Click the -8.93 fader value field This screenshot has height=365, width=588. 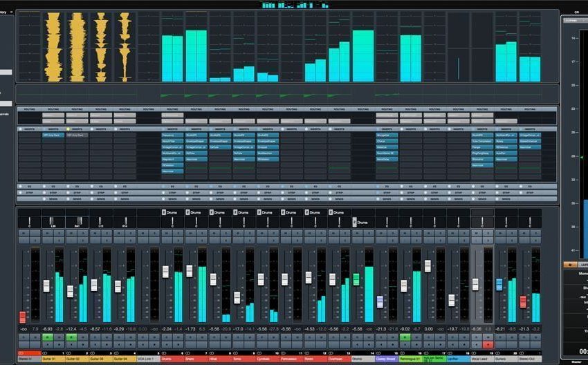tap(48, 329)
